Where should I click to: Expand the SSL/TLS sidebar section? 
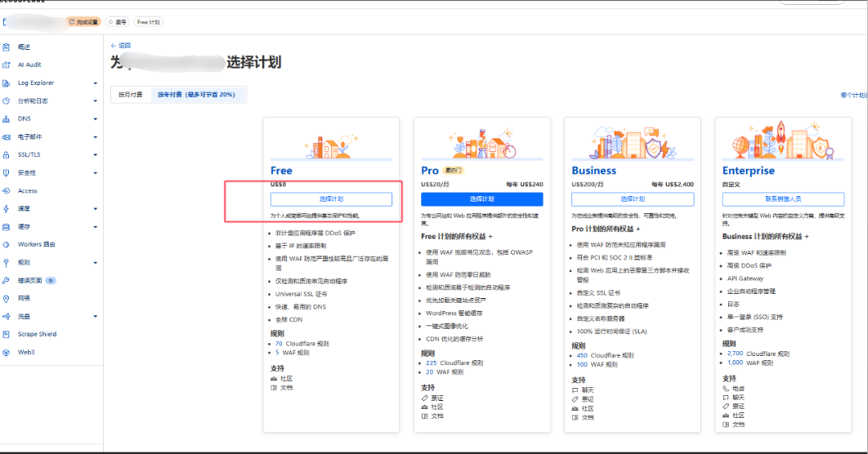click(x=95, y=155)
